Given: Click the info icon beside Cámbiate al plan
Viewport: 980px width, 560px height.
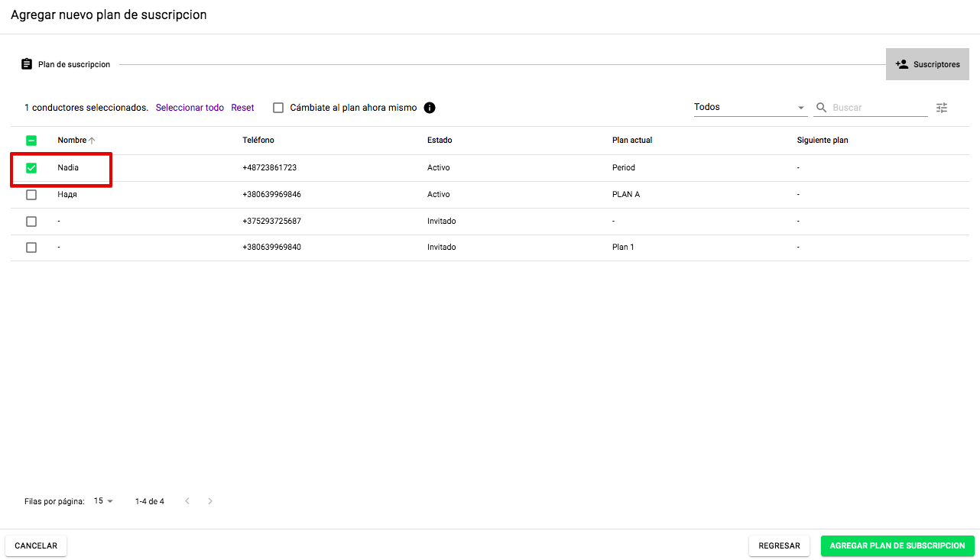Looking at the screenshot, I should (x=430, y=108).
